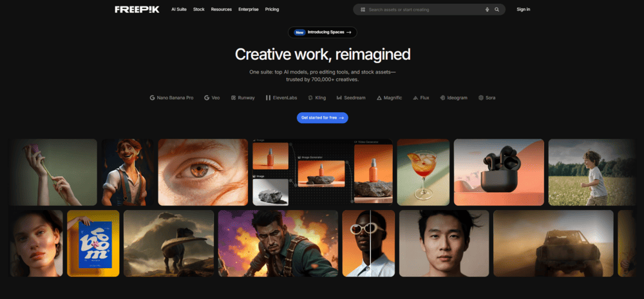Click the Ideogram logo icon
This screenshot has height=299, width=644.
(442, 98)
